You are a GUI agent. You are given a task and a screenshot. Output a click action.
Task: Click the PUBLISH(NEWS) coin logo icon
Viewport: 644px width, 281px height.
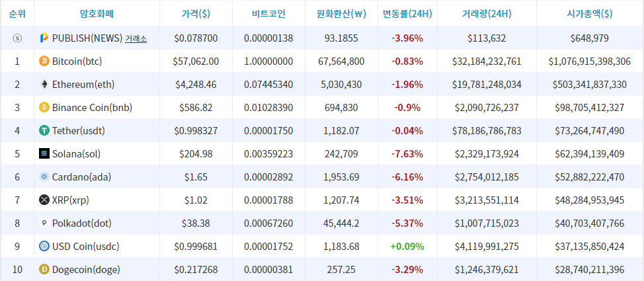[x=44, y=38]
